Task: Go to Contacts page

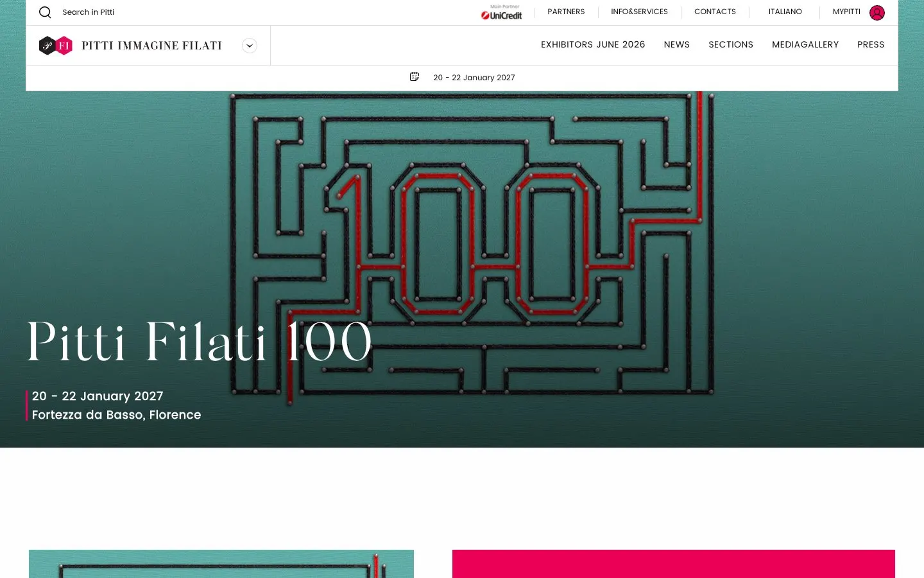Action: 715,12
